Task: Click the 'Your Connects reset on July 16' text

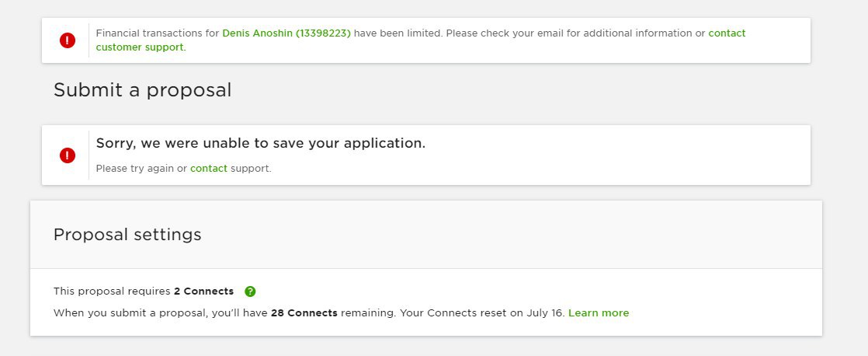Action: click(482, 312)
